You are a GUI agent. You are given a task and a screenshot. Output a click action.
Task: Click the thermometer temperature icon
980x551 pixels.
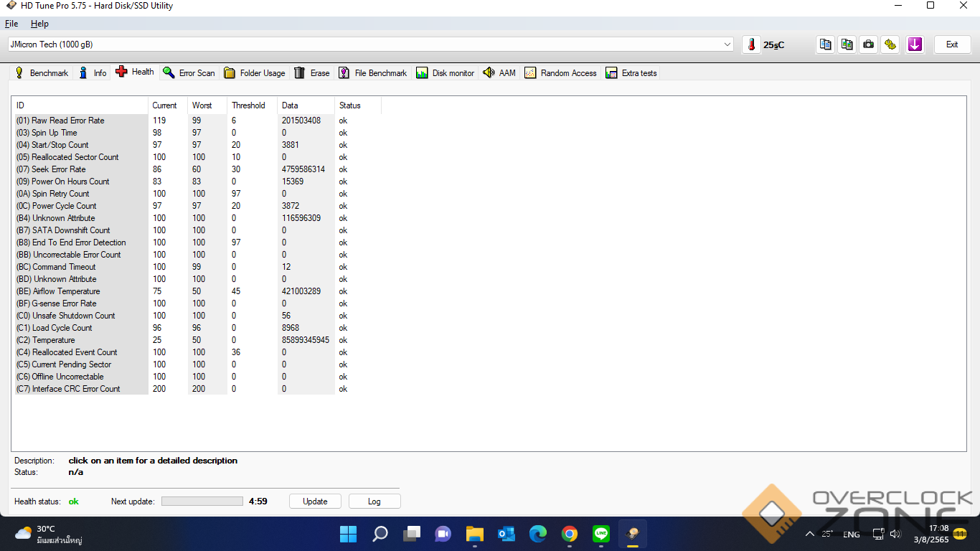(x=751, y=44)
